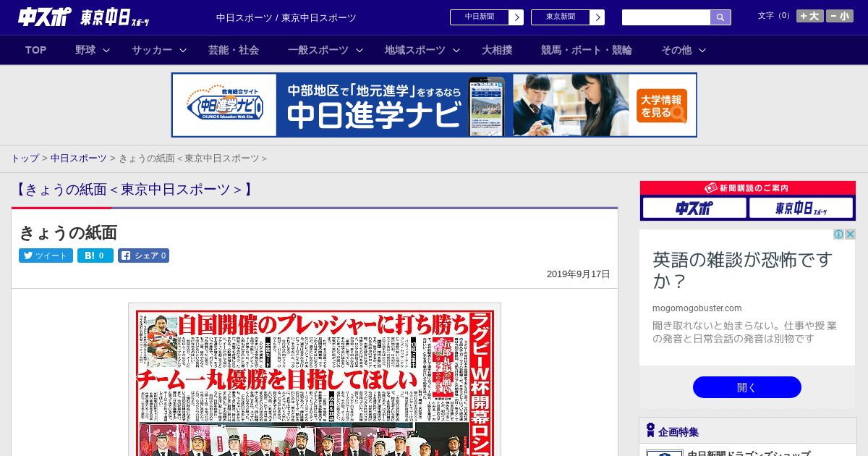
Task: Click the search magnifier button
Action: (720, 17)
